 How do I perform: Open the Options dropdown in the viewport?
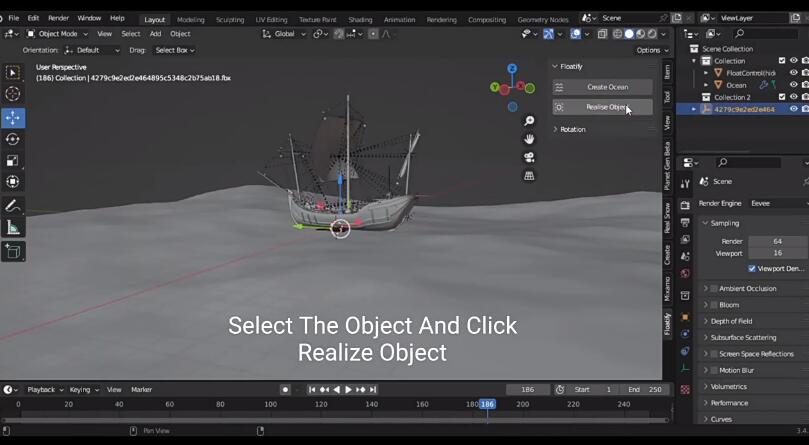point(652,50)
